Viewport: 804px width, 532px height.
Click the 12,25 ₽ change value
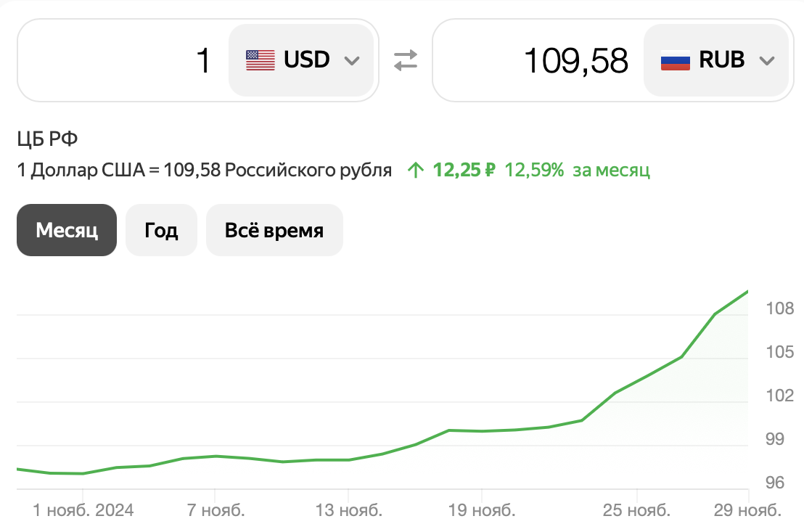point(464,171)
